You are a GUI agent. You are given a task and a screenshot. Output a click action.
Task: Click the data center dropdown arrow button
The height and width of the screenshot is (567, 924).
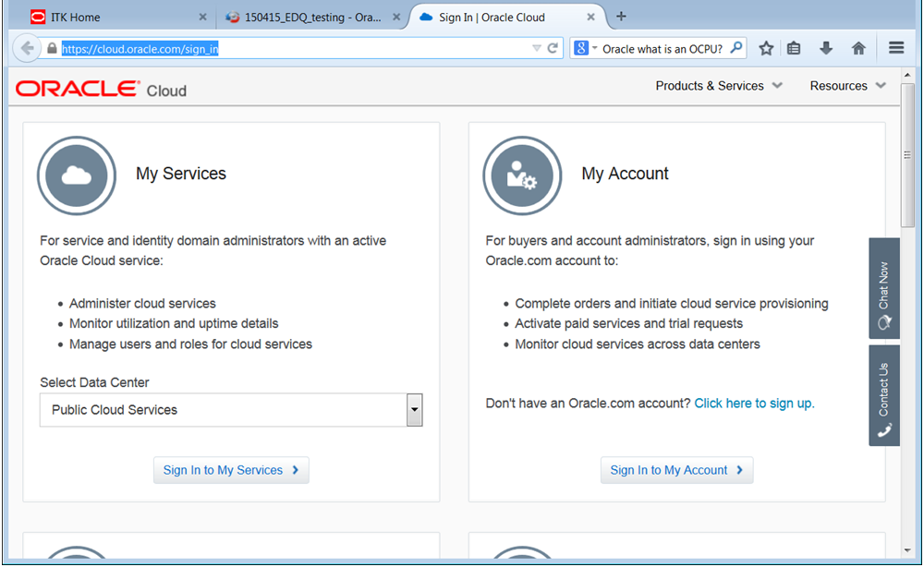[414, 410]
